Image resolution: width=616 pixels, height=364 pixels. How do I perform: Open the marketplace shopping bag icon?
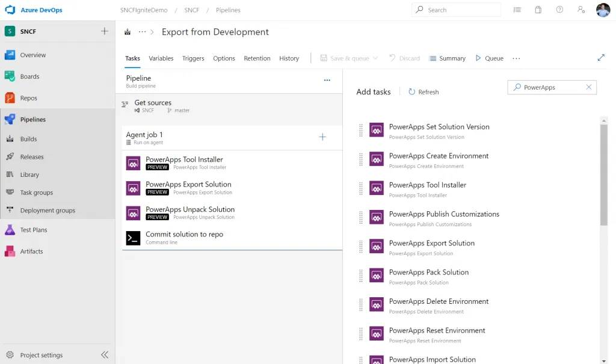point(538,10)
